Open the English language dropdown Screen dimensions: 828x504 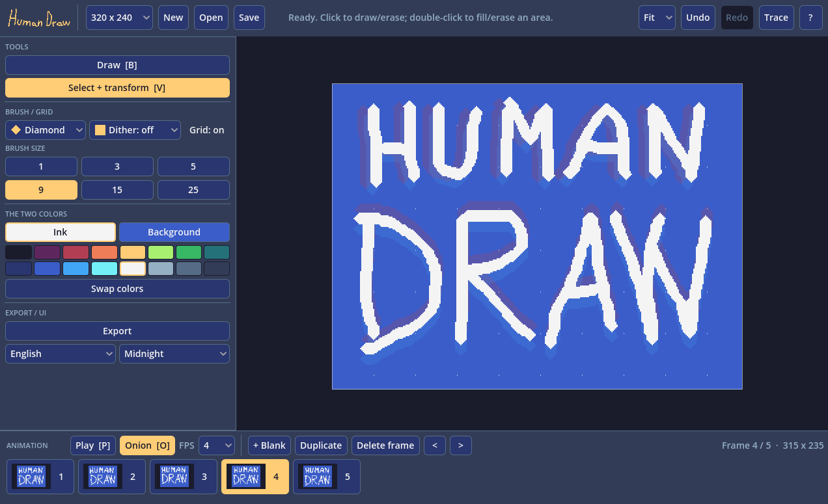pyautogui.click(x=61, y=354)
